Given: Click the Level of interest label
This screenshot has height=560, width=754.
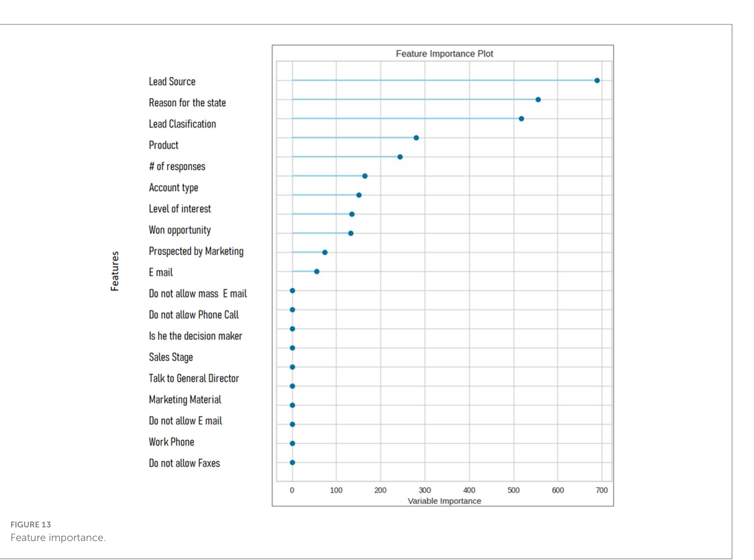Looking at the screenshot, I should 180,209.
